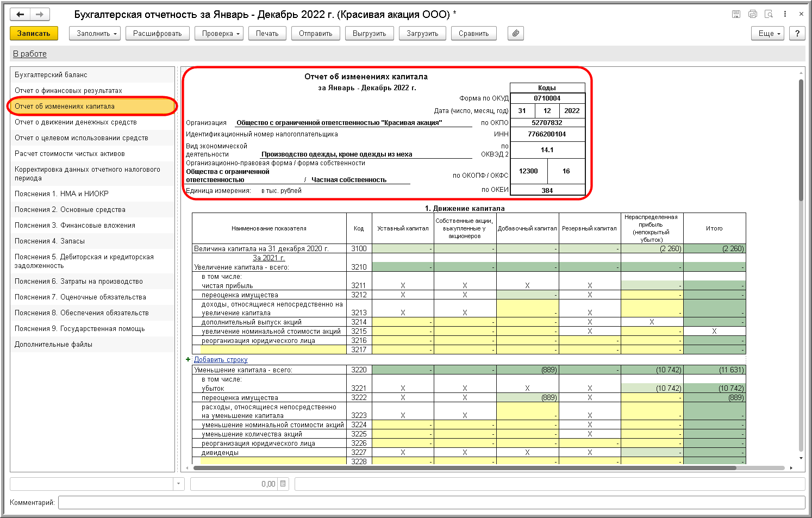Click the Сравнить button

(474, 33)
